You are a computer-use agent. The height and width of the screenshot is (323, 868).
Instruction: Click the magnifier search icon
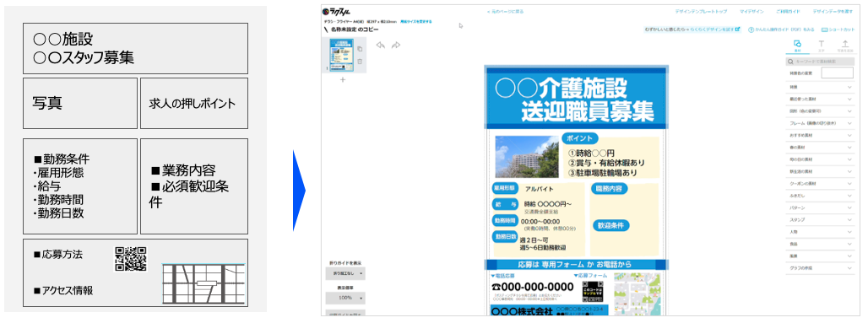pos(791,62)
